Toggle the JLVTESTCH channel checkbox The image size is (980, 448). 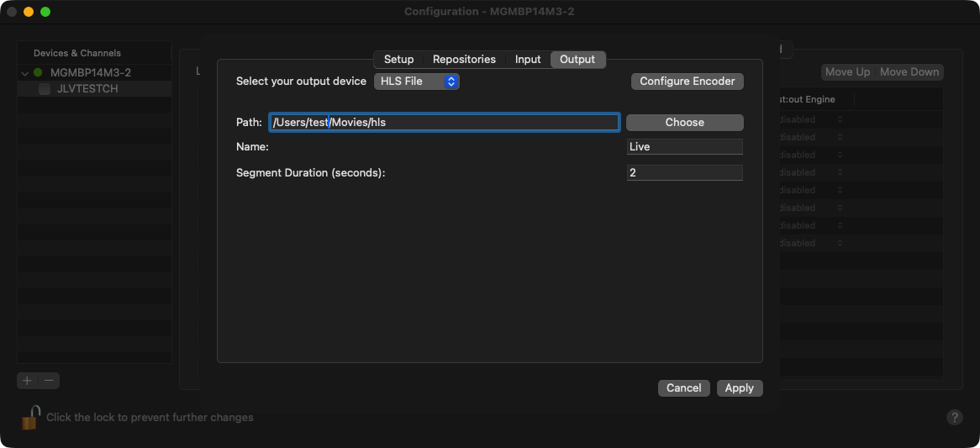pyautogui.click(x=45, y=89)
